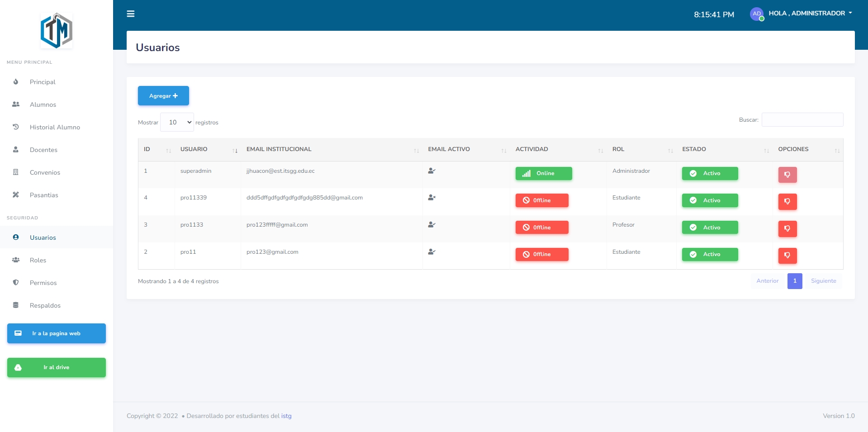The width and height of the screenshot is (868, 432).
Task: Click pro11's email active icon
Action: (x=432, y=252)
